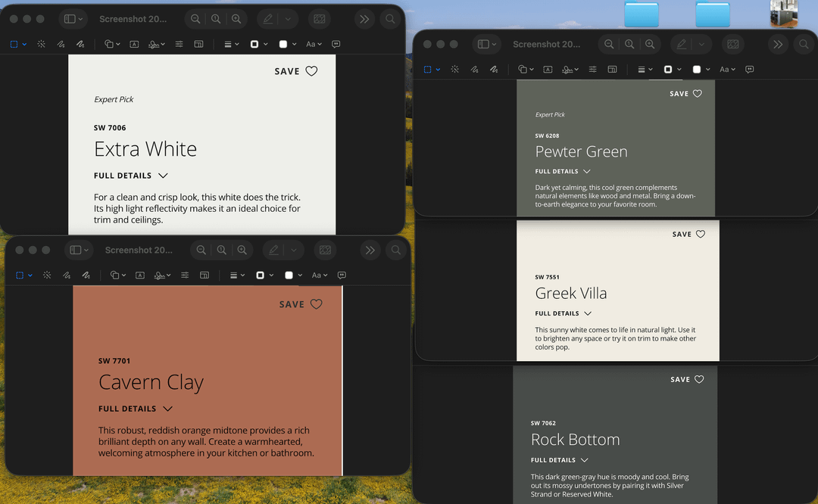The image size is (818, 504).
Task: Zoom in on the Cavern Clay window
Action: click(242, 250)
